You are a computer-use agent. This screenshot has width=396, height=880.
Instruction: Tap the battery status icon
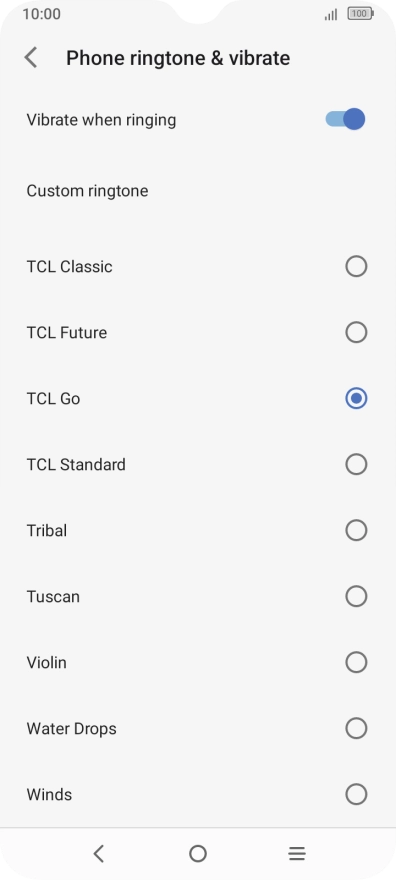pos(361,14)
